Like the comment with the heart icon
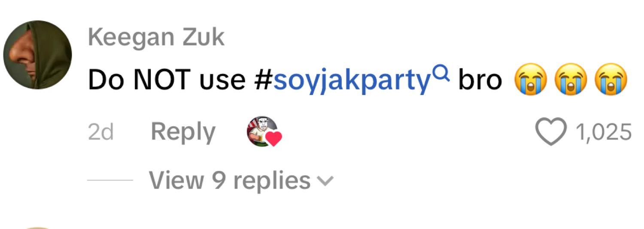This screenshot has width=644, height=229. 552,132
